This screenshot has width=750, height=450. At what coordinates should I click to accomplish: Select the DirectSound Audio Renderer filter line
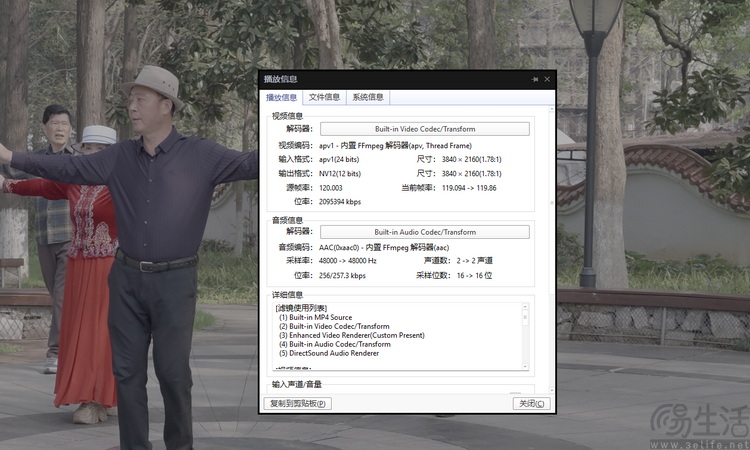(x=329, y=353)
